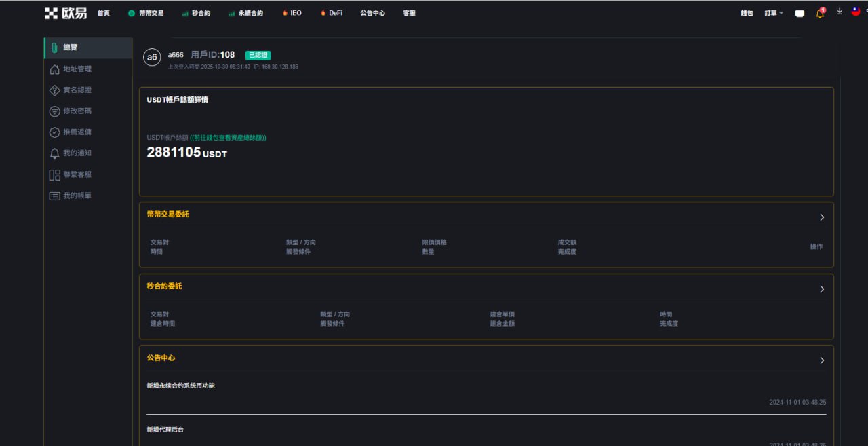
Task: Open the notification bell in top bar
Action: tap(820, 13)
